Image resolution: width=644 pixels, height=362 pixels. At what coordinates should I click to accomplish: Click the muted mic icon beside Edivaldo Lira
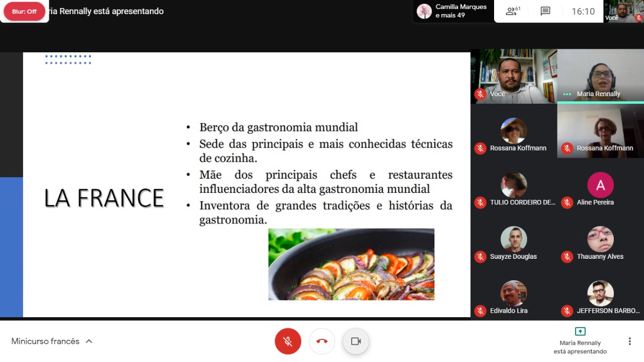pyautogui.click(x=480, y=311)
